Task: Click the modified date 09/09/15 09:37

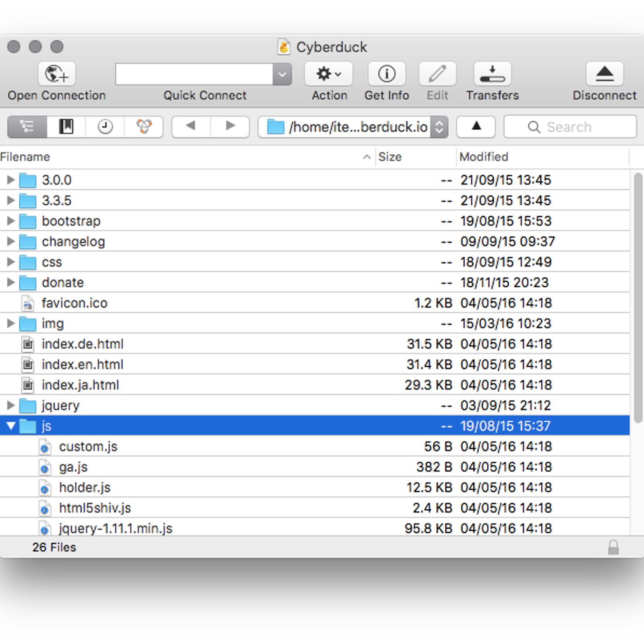Action: (508, 242)
